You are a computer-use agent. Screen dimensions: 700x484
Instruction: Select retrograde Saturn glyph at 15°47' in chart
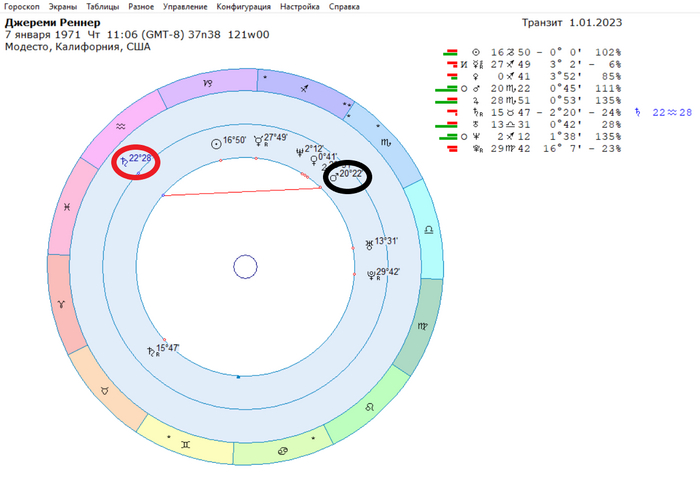tap(151, 352)
